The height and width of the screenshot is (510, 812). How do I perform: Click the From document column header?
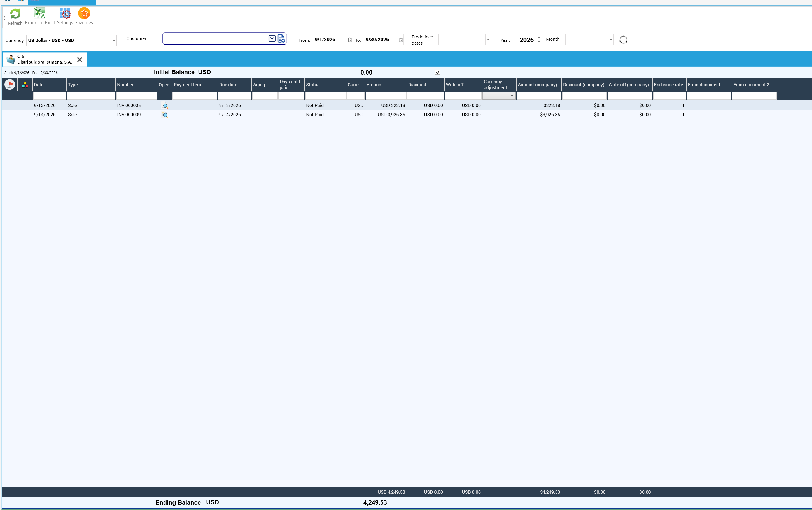coord(709,84)
